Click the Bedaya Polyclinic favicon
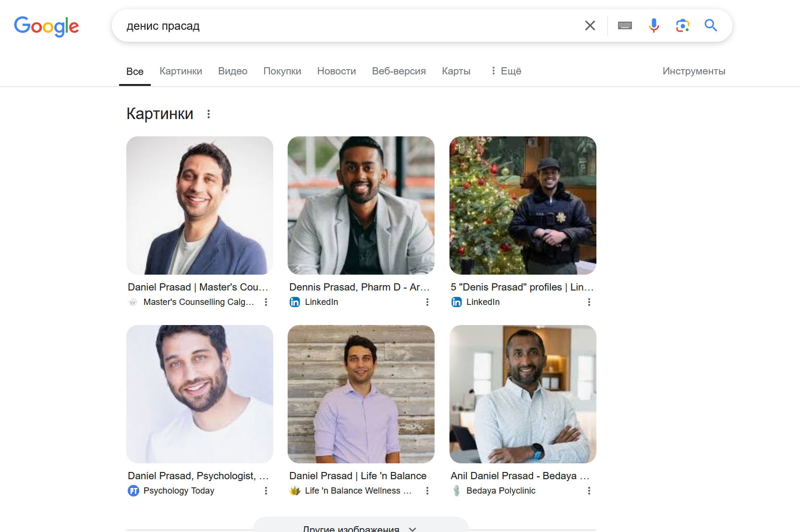The image size is (800, 532). [456, 491]
